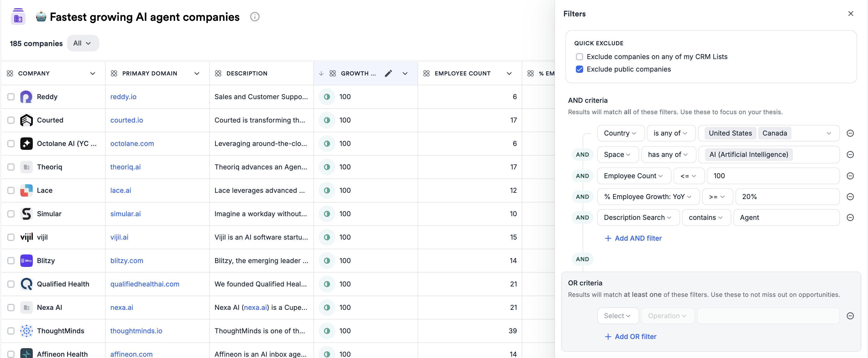Screen dimensions: 868x358
Task: Click the sort arrow in Growth column header
Action: pyautogui.click(x=321, y=73)
